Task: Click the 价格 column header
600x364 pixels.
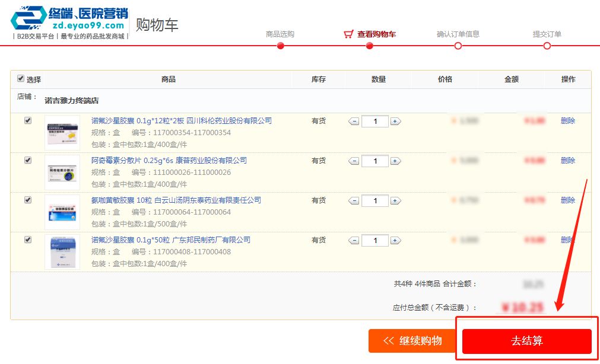Action: tap(445, 79)
